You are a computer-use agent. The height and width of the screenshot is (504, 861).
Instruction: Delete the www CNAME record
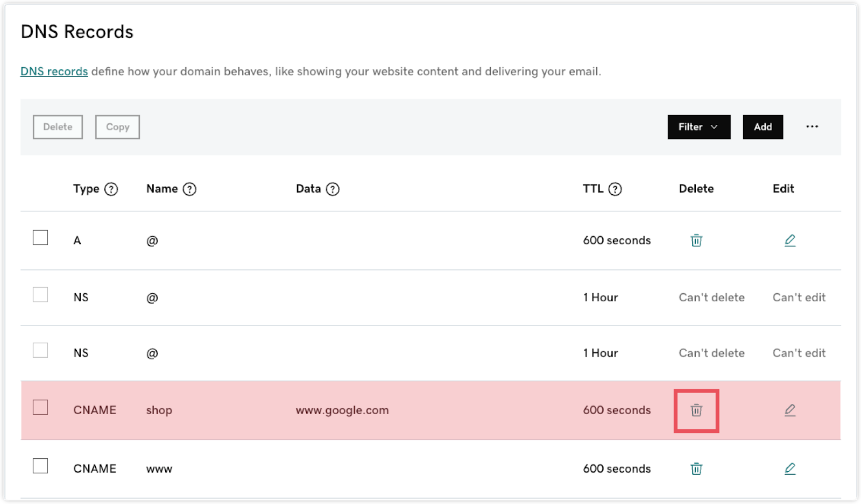[x=696, y=469]
